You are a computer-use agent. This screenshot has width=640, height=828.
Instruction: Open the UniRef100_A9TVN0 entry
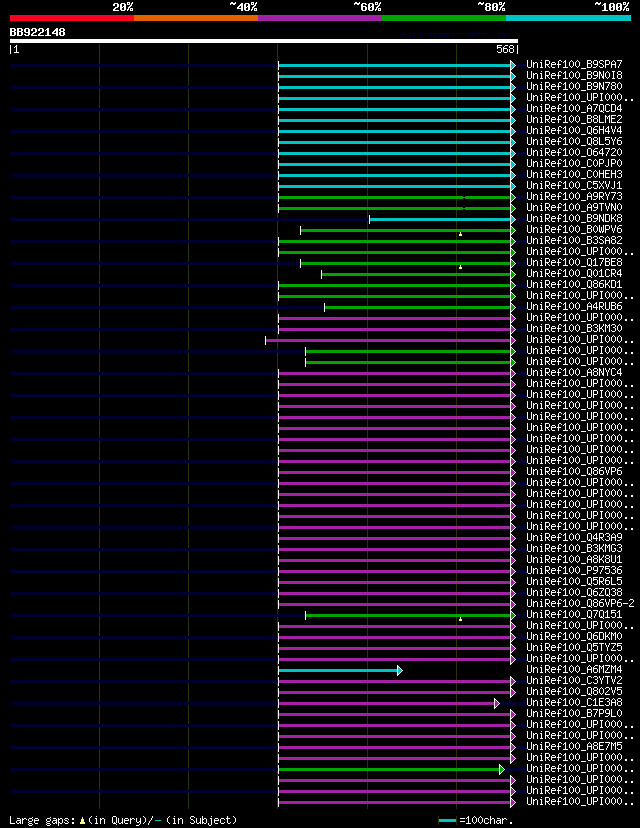(574, 208)
